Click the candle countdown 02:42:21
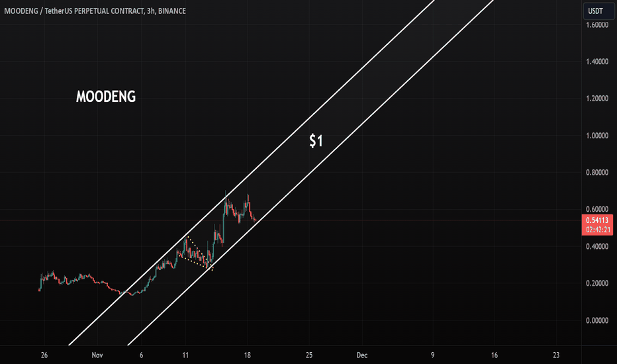Screen dimensions: 617x364 click(597, 230)
